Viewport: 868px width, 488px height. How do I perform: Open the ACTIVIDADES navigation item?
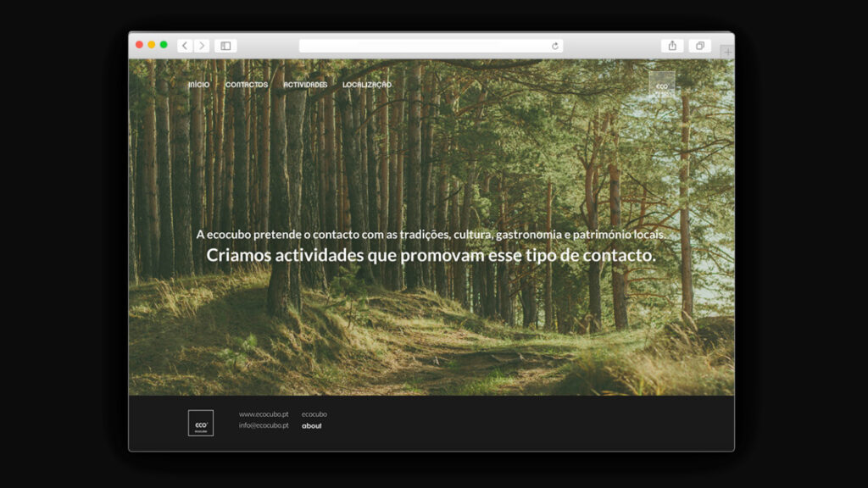(305, 85)
